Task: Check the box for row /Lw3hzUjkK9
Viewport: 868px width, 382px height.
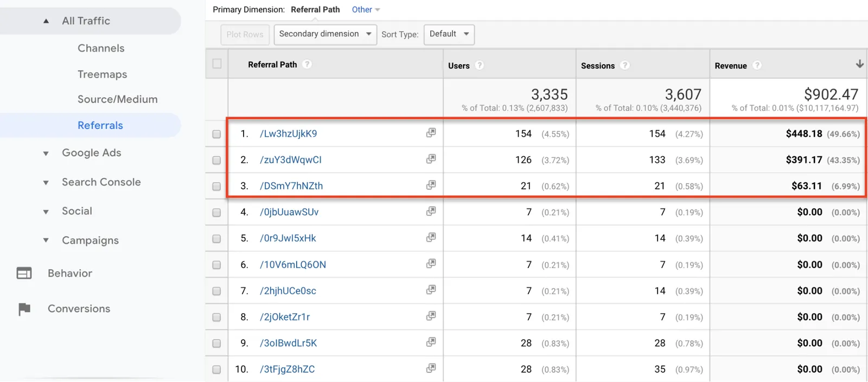Action: [216, 134]
